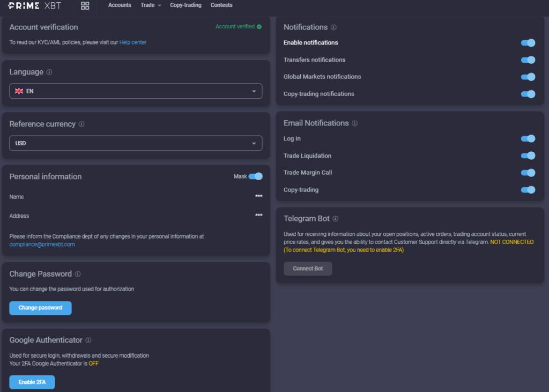
Task: Click the info icon beside Reference currency
Action: point(81,124)
